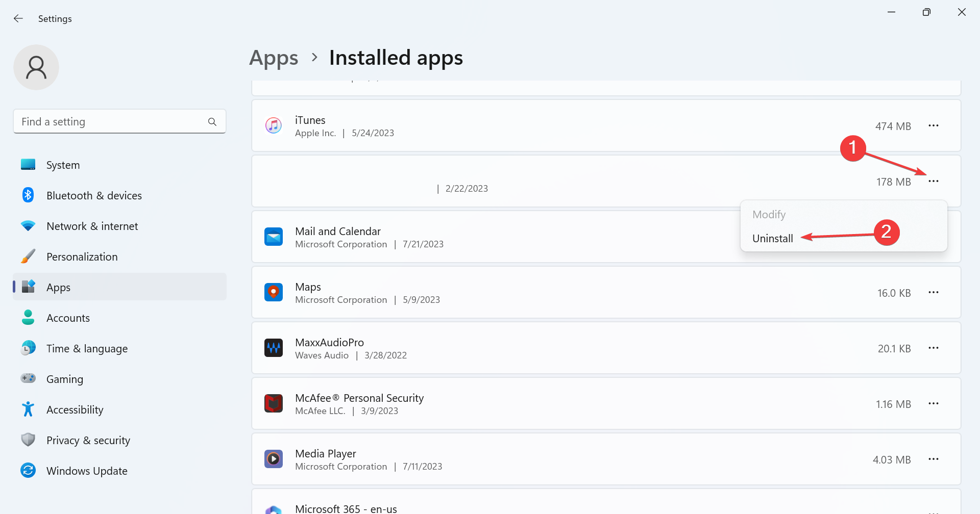The width and height of the screenshot is (980, 514).
Task: Minimize the Settings window
Action: [x=892, y=12]
